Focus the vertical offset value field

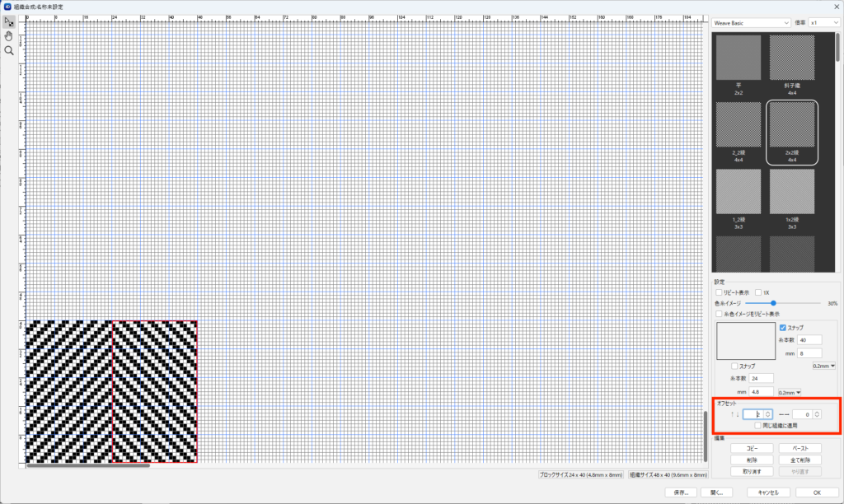coord(753,414)
